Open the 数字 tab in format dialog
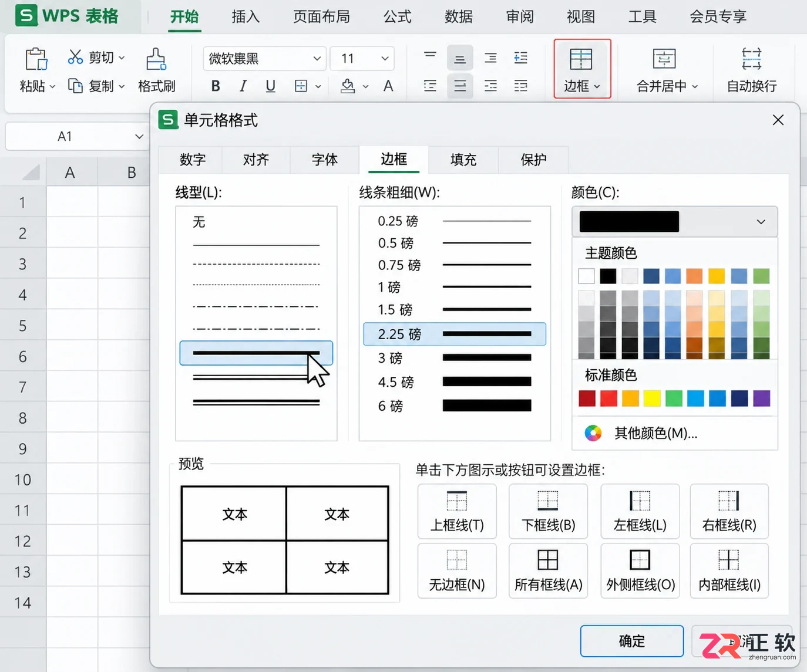 click(x=193, y=160)
